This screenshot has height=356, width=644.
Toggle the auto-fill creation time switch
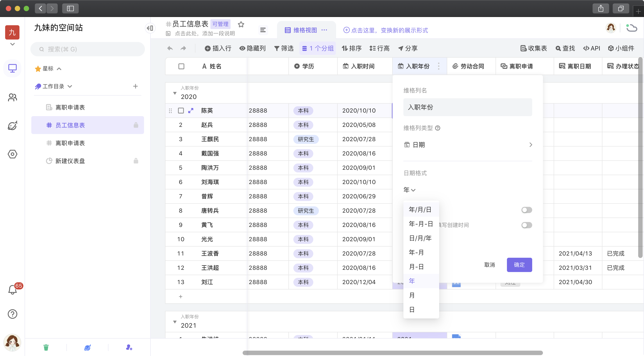[x=527, y=225]
